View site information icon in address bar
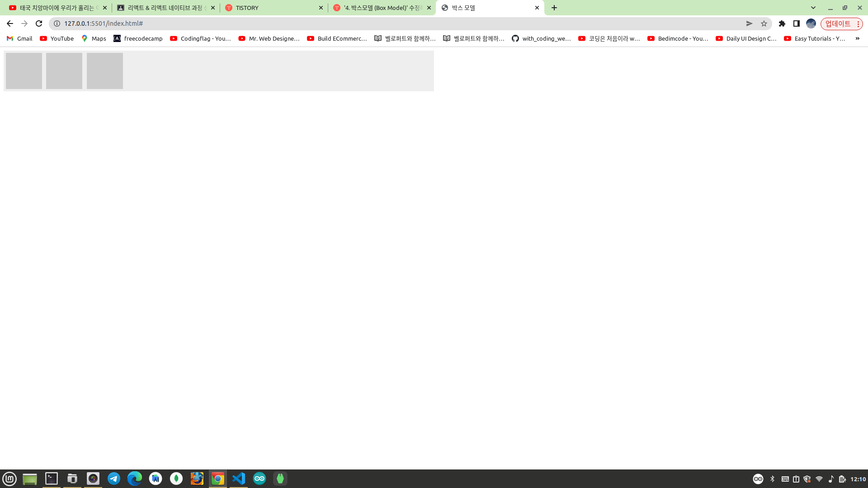The height and width of the screenshot is (488, 868). click(x=57, y=23)
